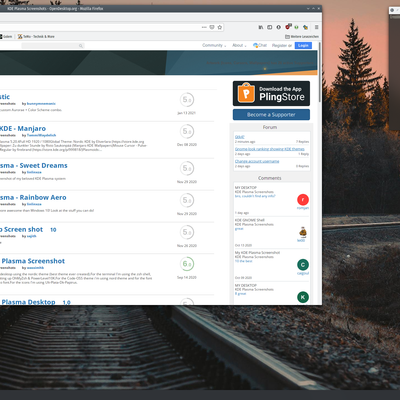Open the author link under Screen shot 10
The height and width of the screenshot is (400, 400).
pos(31,236)
